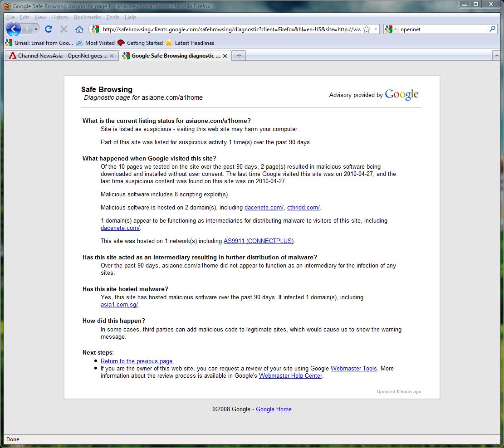
Task: Open the View menu
Action: point(40,17)
